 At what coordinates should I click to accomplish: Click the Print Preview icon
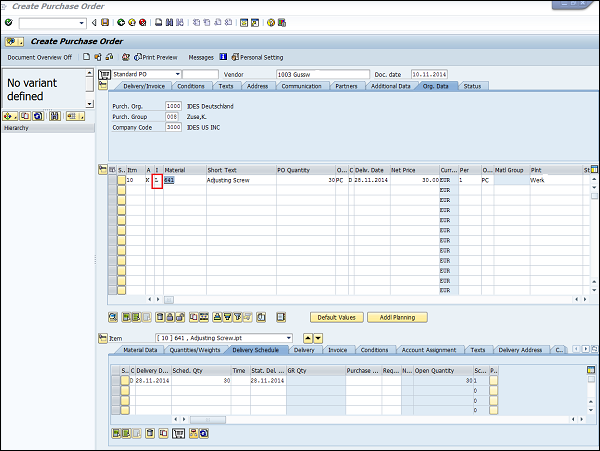pyautogui.click(x=138, y=57)
